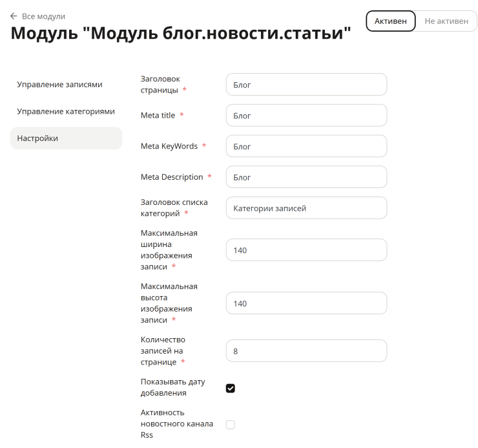Image resolution: width=478 pixels, height=448 pixels.
Task: Open 'Управление категориями' section
Action: 66,111
